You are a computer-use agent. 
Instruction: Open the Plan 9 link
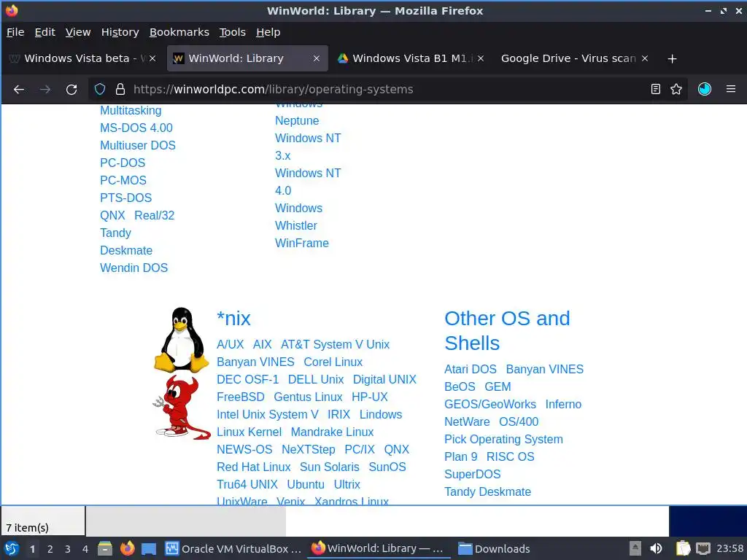461,456
